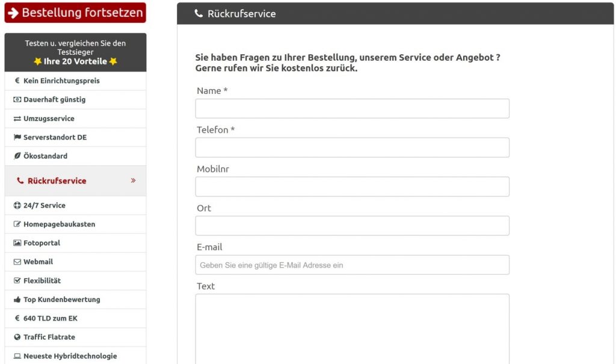Viewport: 616px width, 364px height.
Task: Focus the Ort input field
Action: (353, 226)
